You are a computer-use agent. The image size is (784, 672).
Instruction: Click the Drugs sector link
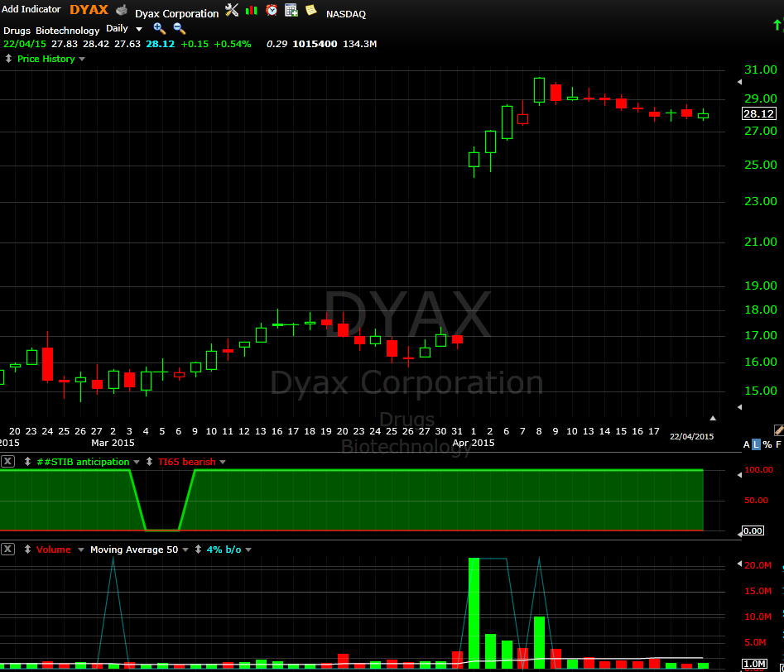click(17, 31)
